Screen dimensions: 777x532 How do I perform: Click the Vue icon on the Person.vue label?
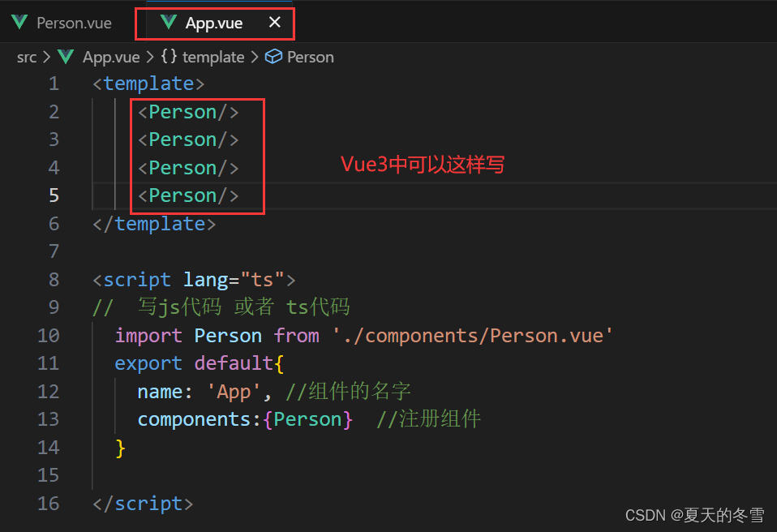pos(19,22)
